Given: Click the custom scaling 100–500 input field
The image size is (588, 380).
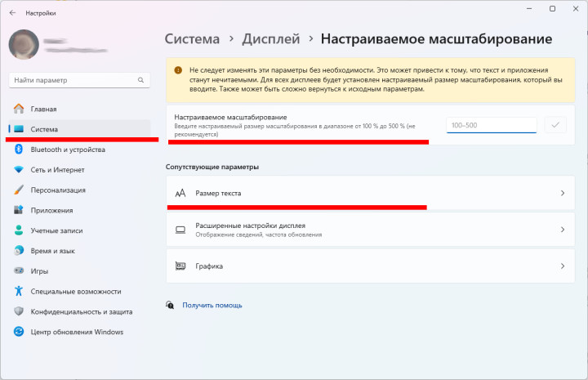Looking at the screenshot, I should (492, 125).
